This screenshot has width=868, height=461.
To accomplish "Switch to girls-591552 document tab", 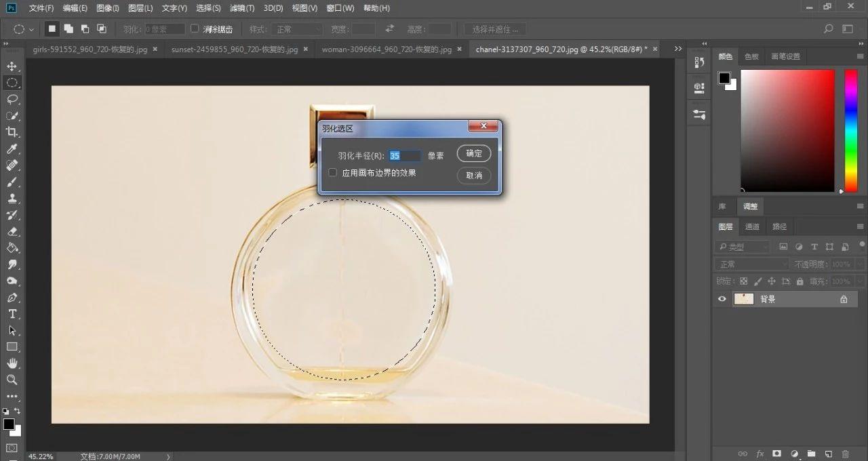I will click(90, 49).
